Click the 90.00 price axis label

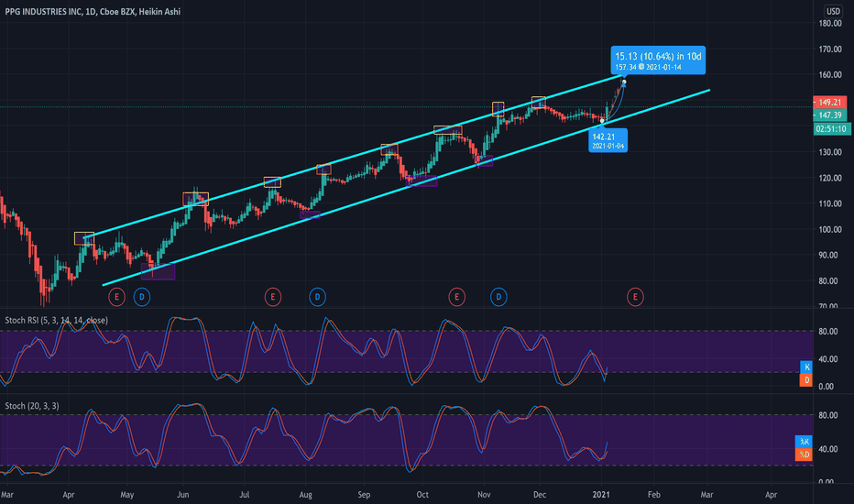click(x=830, y=255)
